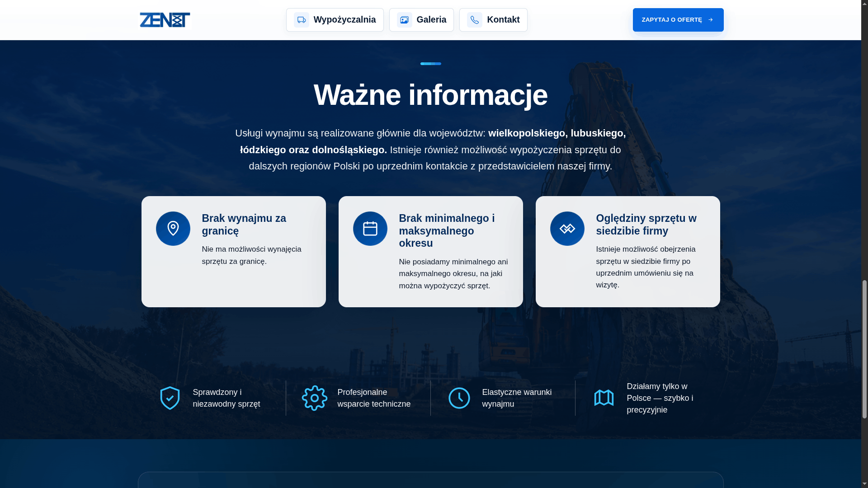Viewport: 868px width, 488px height.
Task: Click the gear icon for wsparcie techniczne
Action: point(315,398)
